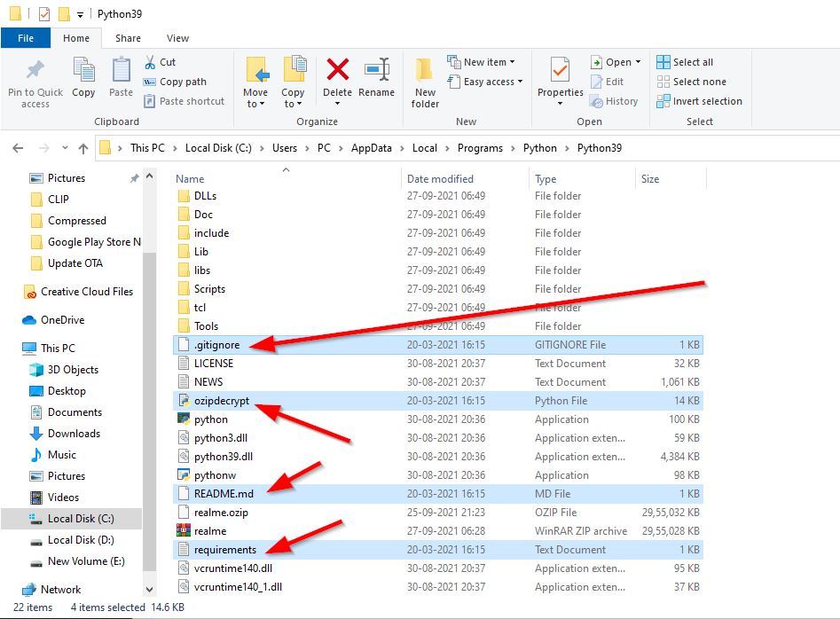Click the Delete red X icon

pyautogui.click(x=337, y=69)
